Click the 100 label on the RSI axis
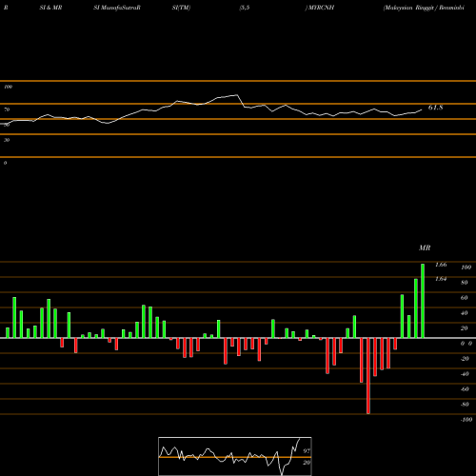 [x=8, y=87]
